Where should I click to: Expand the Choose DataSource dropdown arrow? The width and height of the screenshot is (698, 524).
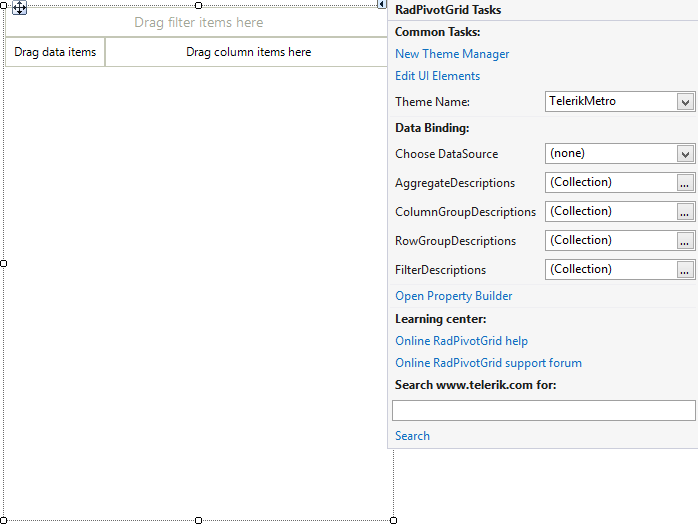pyautogui.click(x=685, y=154)
